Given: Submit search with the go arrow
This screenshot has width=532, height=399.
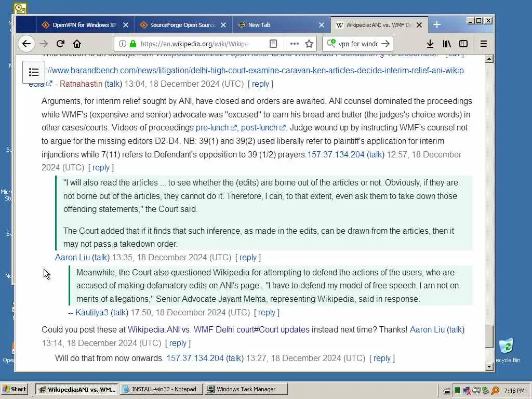Looking at the screenshot, I should (x=385, y=44).
